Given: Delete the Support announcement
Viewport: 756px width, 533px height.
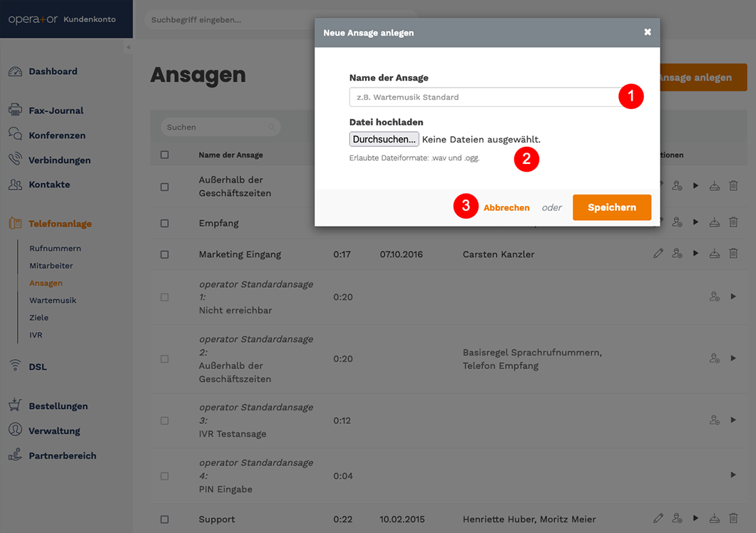Looking at the screenshot, I should (733, 518).
